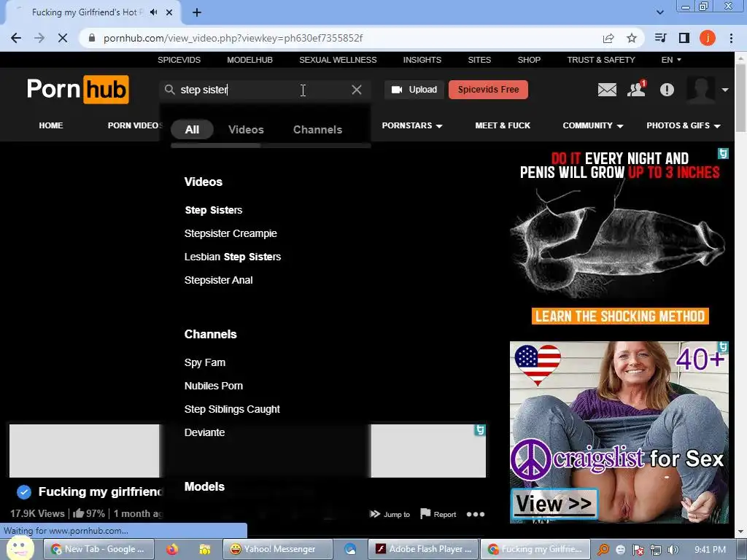Image resolution: width=747 pixels, height=560 pixels.
Task: Expand the PHOTOS & GIFS navigation dropdown
Action: (x=683, y=125)
